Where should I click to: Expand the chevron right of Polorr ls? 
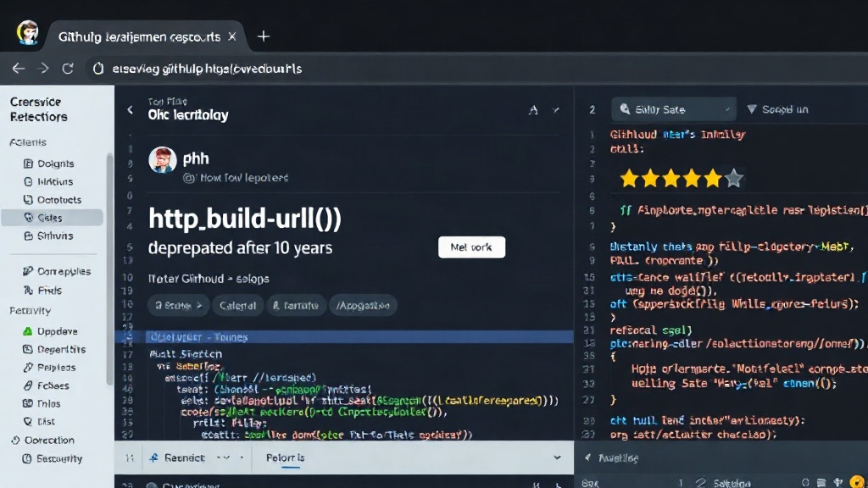click(557, 457)
